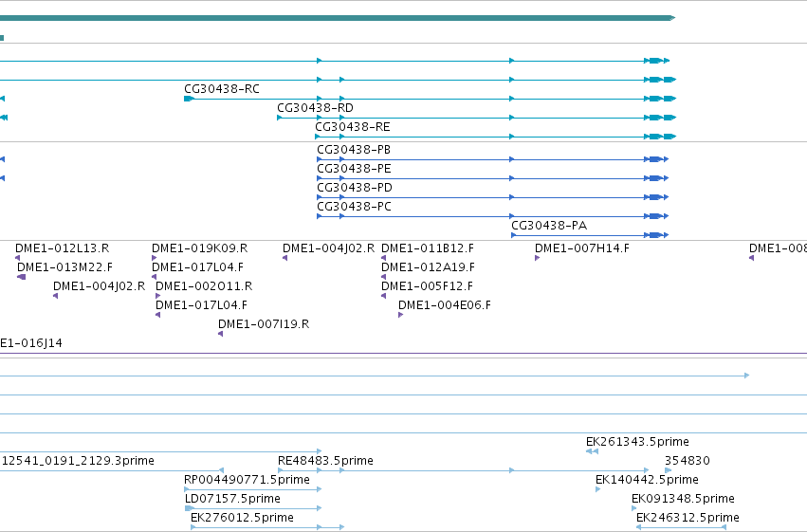The width and height of the screenshot is (807, 532).
Task: Select the CG30438-RC transcript label
Action: pos(222,89)
